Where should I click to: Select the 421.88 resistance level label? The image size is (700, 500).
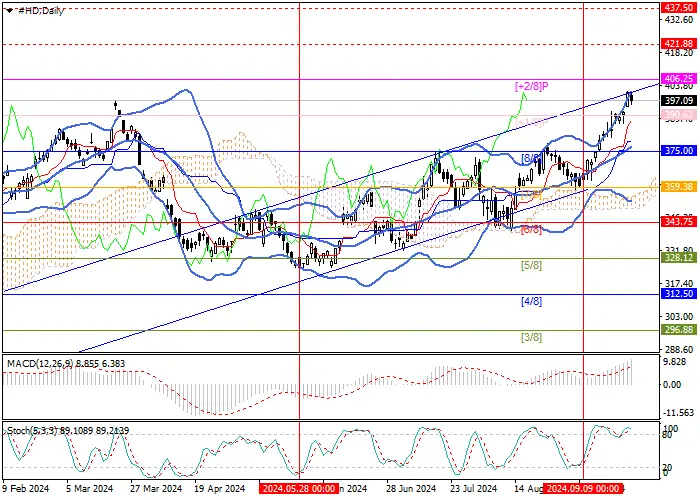click(678, 43)
